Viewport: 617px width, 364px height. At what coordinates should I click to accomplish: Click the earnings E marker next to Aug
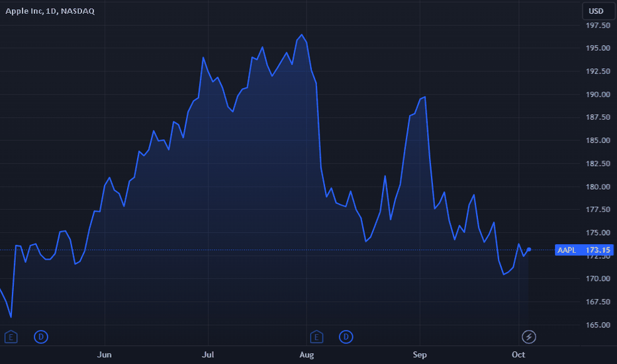tap(316, 337)
